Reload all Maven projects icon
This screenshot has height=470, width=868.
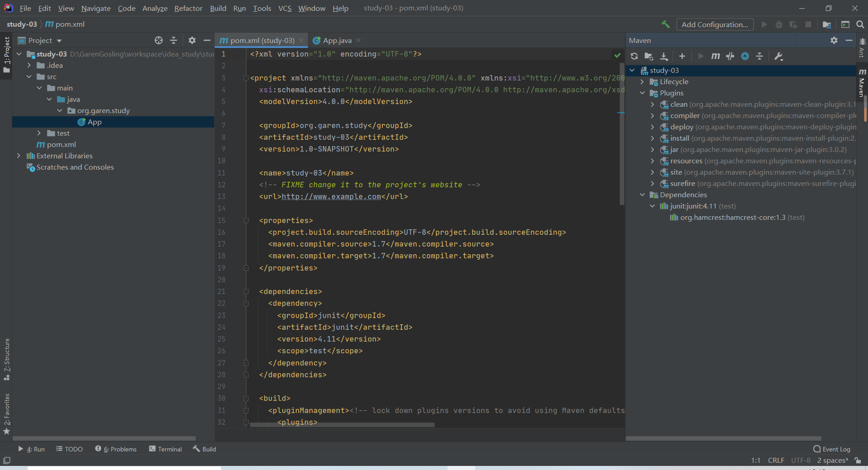click(634, 56)
